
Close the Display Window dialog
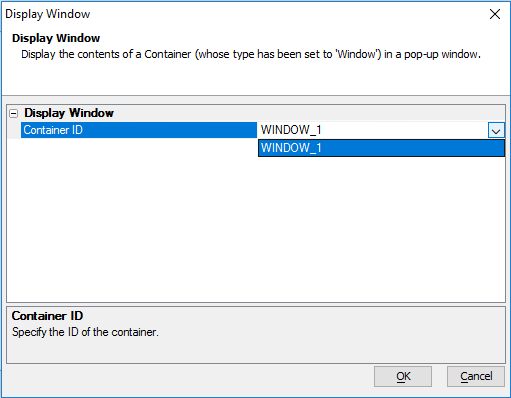pyautogui.click(x=495, y=14)
